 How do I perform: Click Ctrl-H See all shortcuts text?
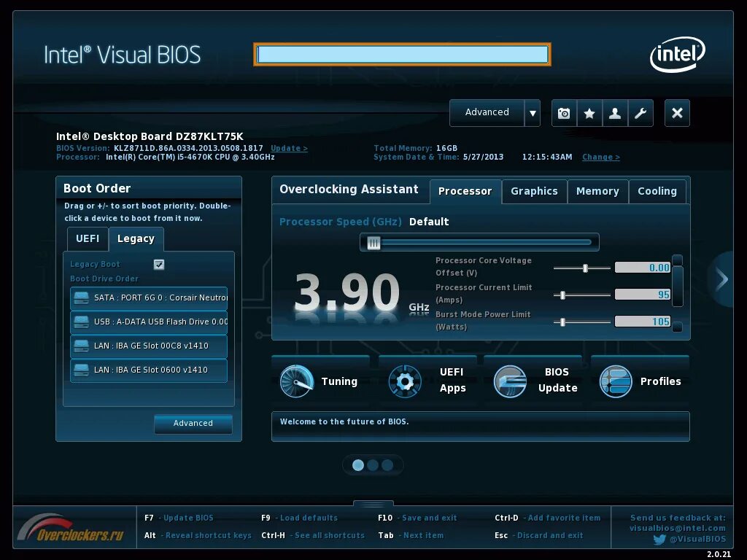pyautogui.click(x=313, y=535)
